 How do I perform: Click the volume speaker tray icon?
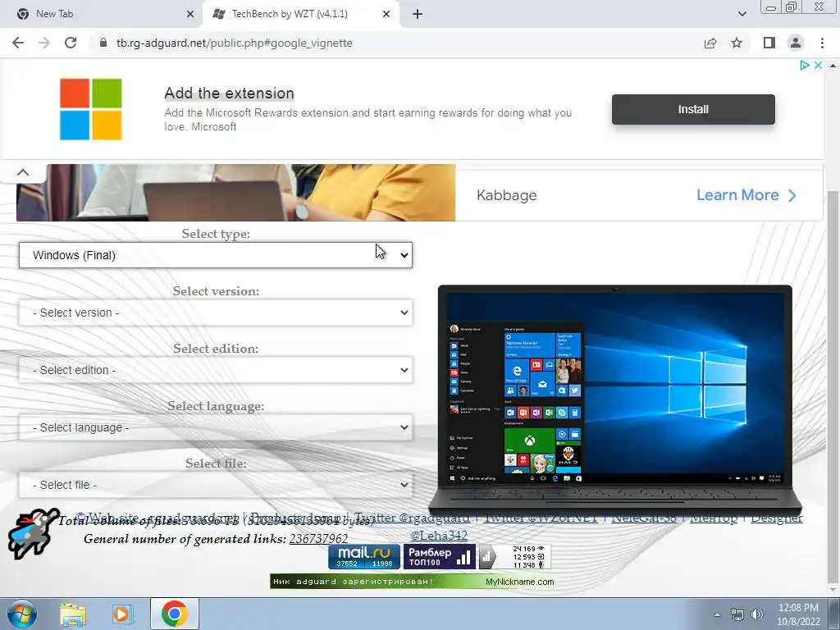coord(756,614)
